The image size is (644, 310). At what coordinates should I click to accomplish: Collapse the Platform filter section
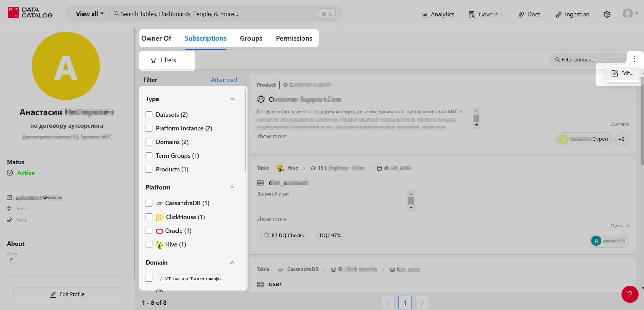232,187
